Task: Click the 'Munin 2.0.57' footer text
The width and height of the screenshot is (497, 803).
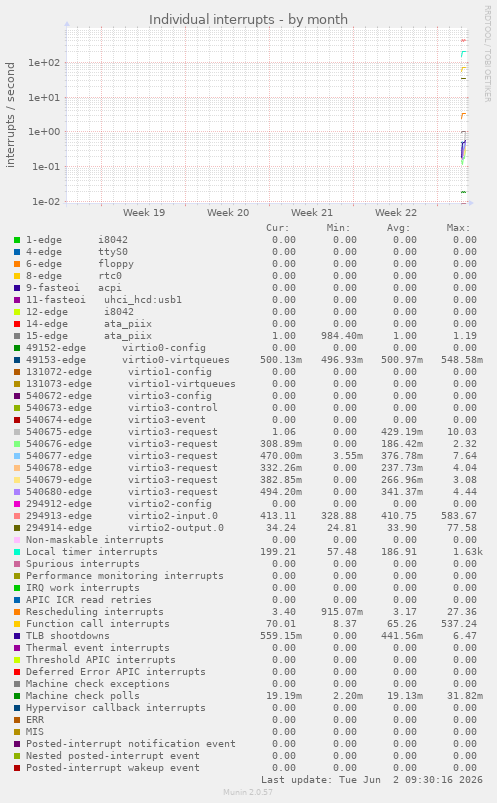Action: (x=248, y=792)
